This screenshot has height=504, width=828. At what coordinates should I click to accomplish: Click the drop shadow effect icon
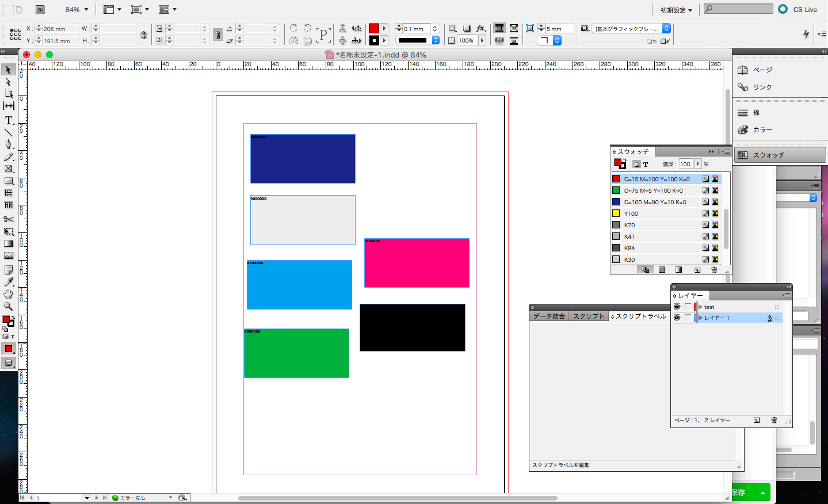coord(467,28)
